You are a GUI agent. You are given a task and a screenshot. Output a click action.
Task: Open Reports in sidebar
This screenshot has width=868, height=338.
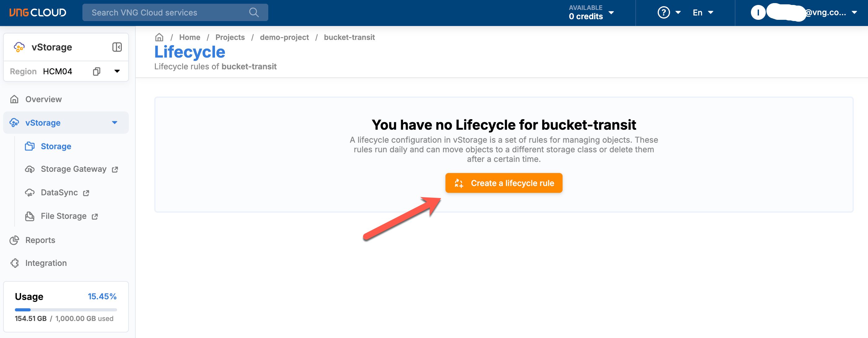click(40, 240)
